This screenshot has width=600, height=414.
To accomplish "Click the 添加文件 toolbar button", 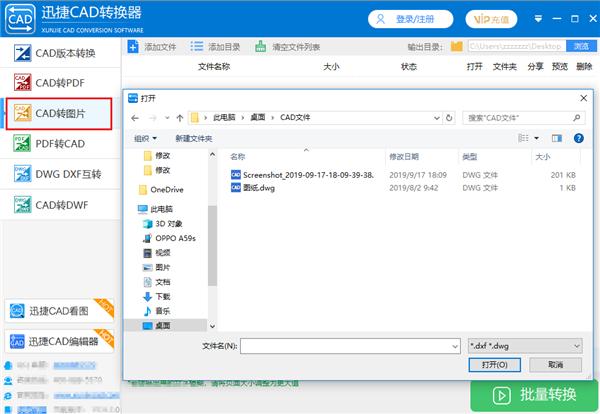I will tap(152, 47).
